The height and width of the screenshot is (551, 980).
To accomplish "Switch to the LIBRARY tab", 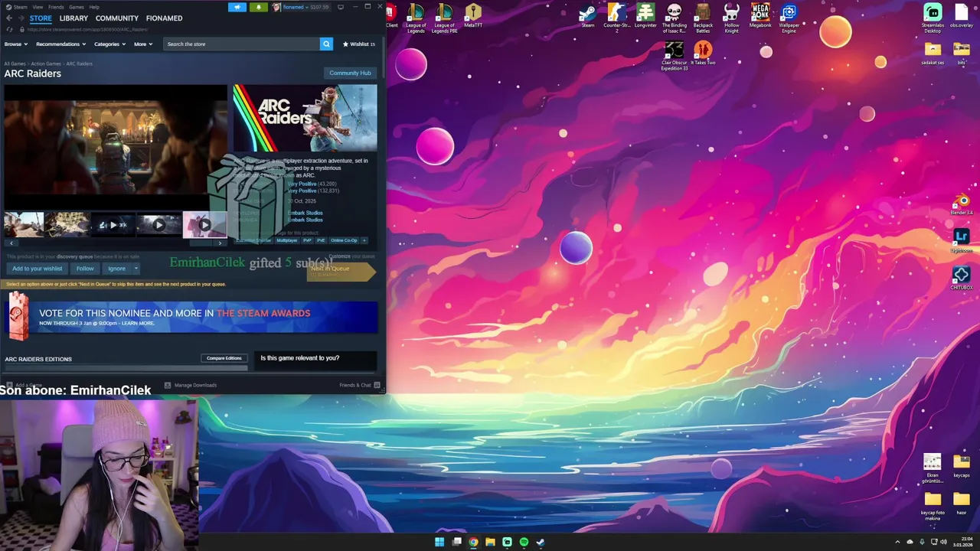I will pos(73,18).
